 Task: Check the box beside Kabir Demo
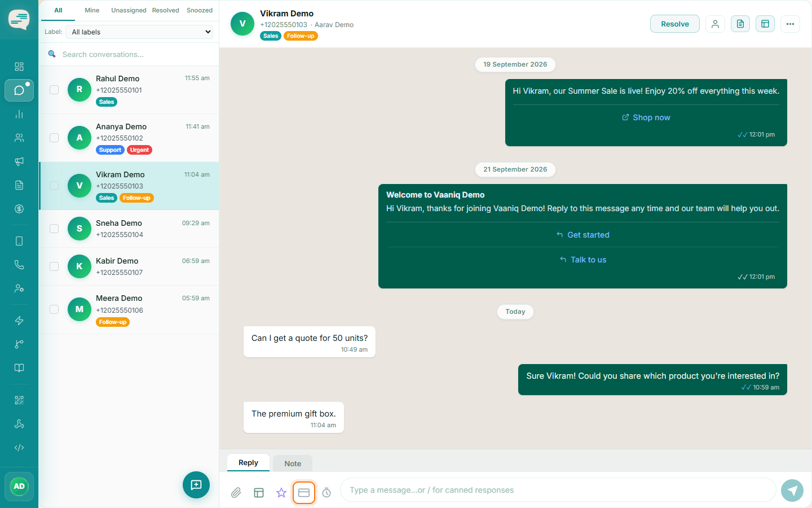(x=54, y=266)
